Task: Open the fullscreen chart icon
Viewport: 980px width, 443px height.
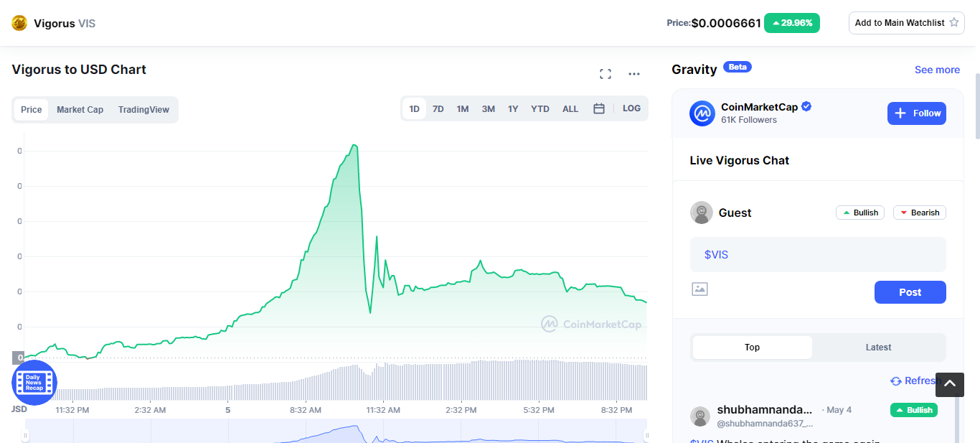Action: pos(606,74)
